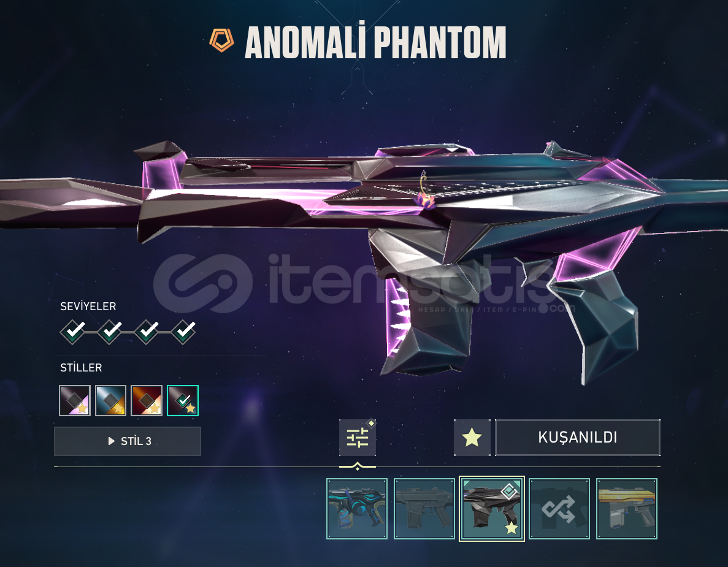
Task: Select the blue-gold style variant swatch
Action: click(110, 400)
